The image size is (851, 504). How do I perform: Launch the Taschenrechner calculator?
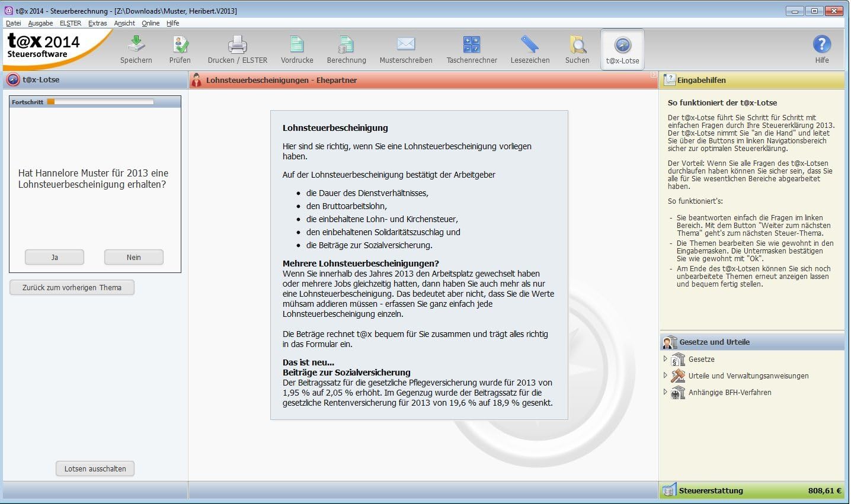click(x=472, y=45)
